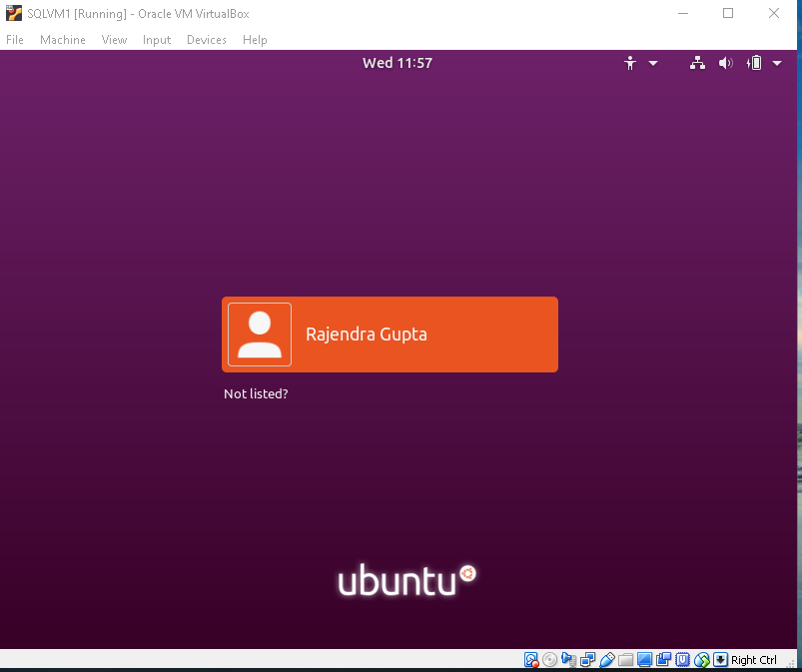Open the VirtualBox audio status icon
The width and height of the screenshot is (802, 672).
coord(568,660)
